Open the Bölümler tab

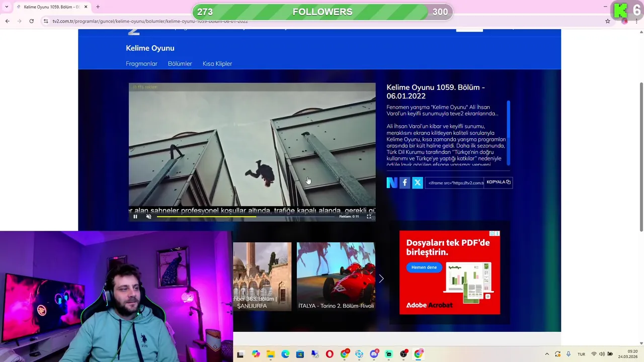point(180,64)
